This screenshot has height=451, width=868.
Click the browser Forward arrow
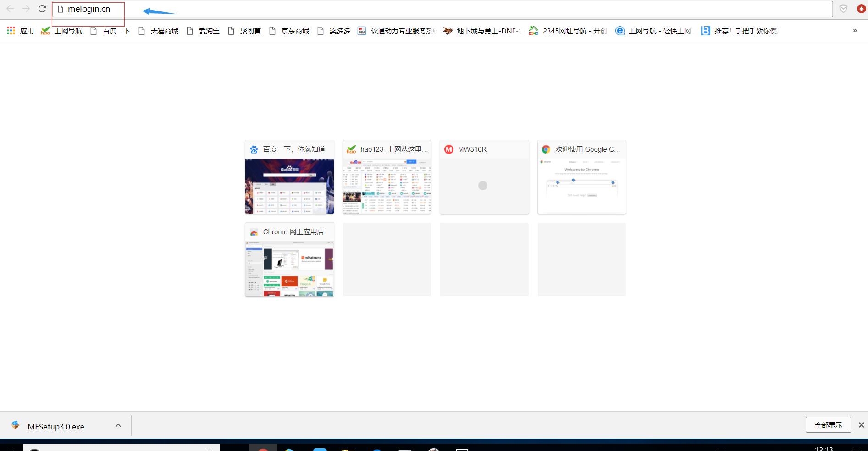coord(26,9)
